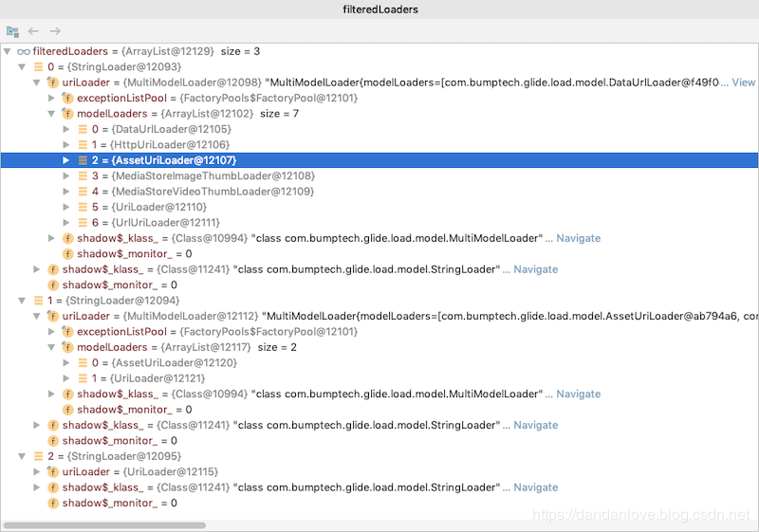
Task: Select UriLoader@12121 row text
Action: [149, 378]
